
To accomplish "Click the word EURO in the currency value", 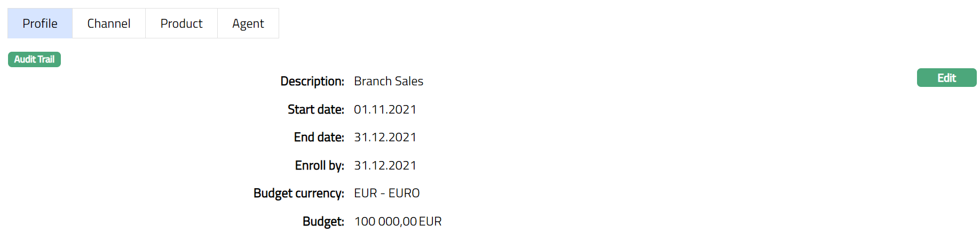I will pos(404,193).
